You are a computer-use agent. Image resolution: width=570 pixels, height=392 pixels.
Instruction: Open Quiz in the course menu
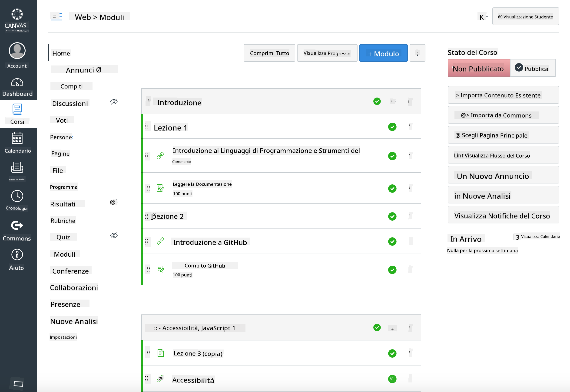(63, 237)
